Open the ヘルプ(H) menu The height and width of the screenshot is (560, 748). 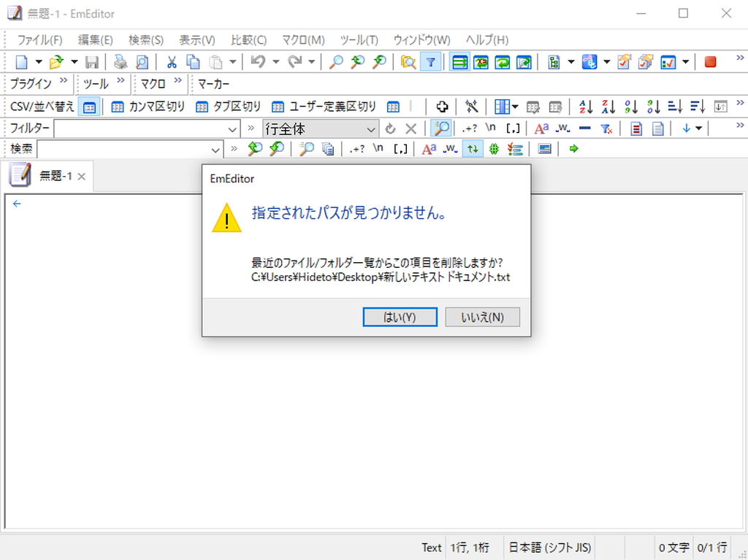click(487, 40)
